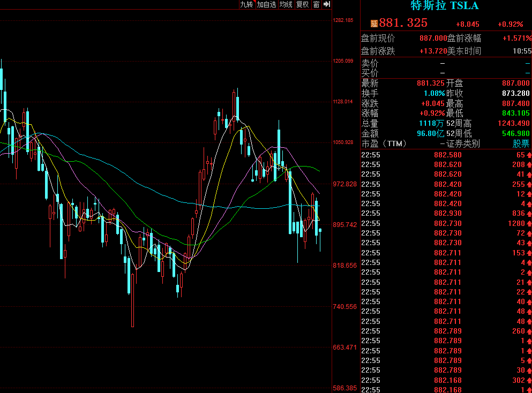
Task: Click the 盘前现价 value 887.000
Action: (x=433, y=39)
